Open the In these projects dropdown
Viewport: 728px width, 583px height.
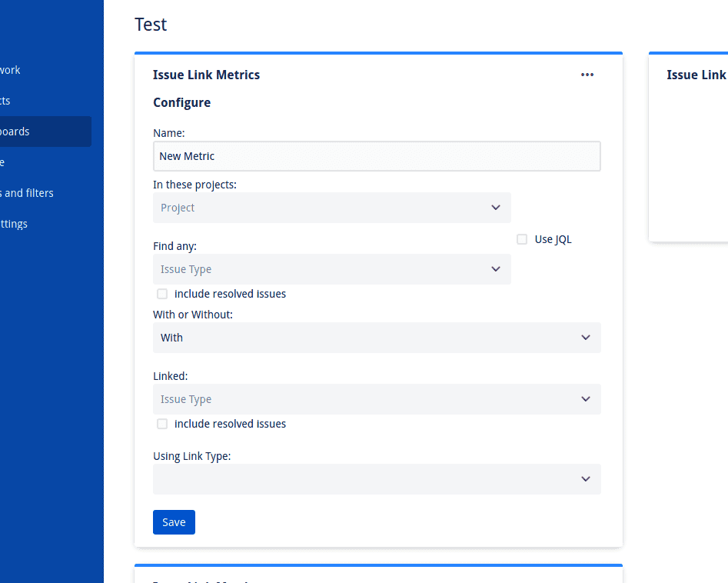[332, 208]
